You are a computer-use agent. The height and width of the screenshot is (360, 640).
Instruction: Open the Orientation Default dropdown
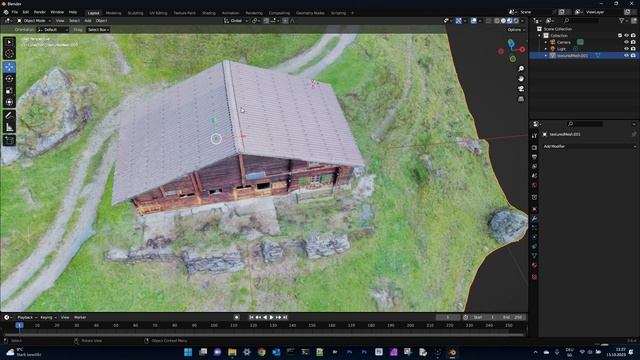pyautogui.click(x=53, y=29)
